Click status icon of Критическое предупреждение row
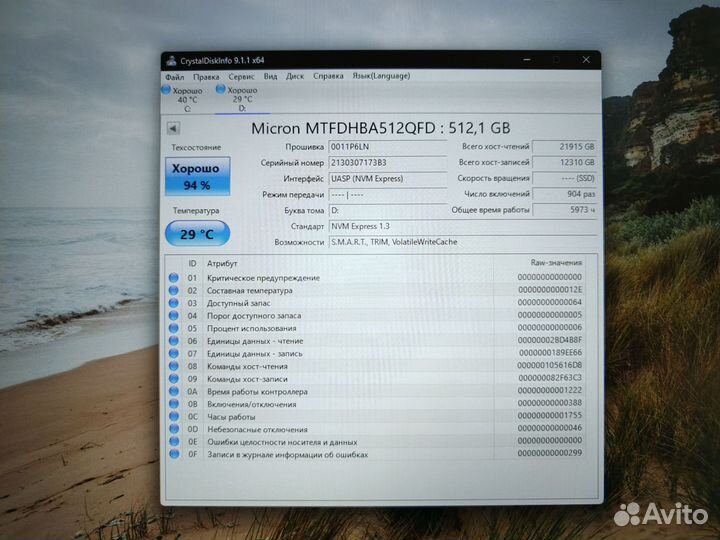The image size is (720, 540). click(x=174, y=278)
